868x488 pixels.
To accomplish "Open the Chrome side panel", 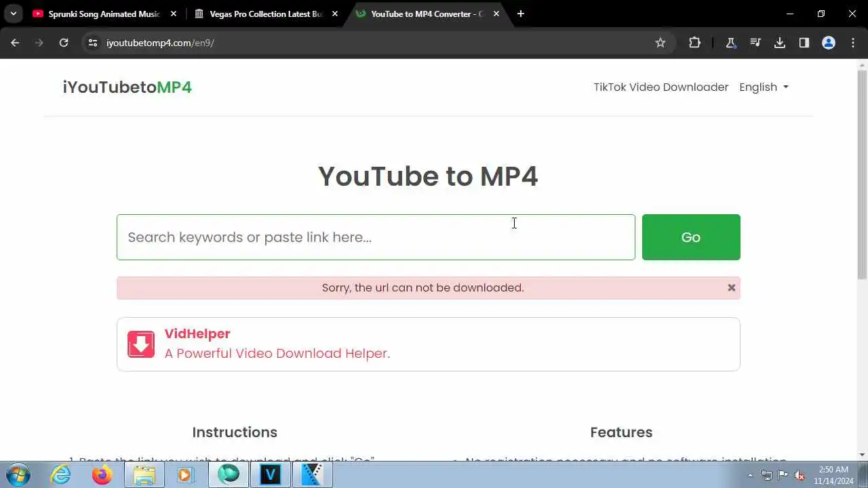I will coord(804,43).
